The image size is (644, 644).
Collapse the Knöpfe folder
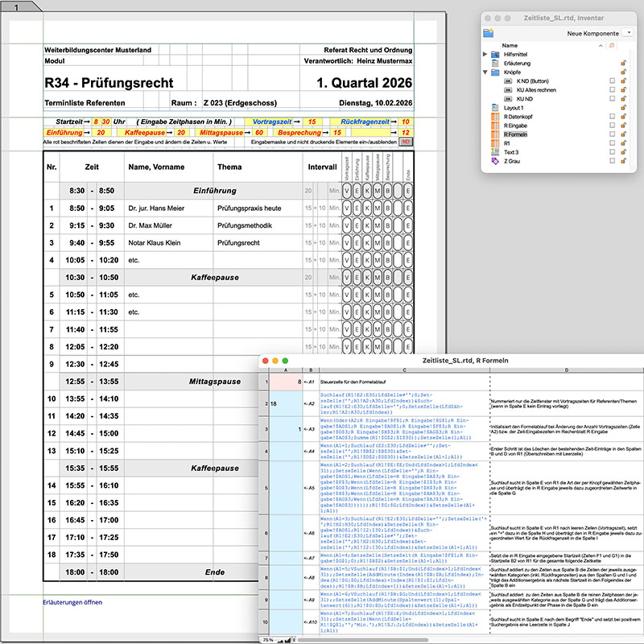(x=485, y=72)
